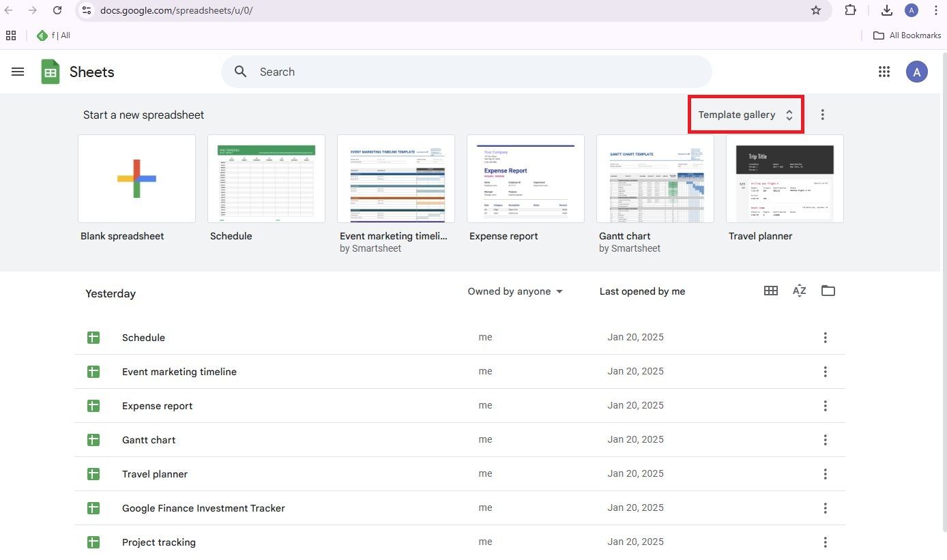This screenshot has width=947, height=560.
Task: Open the Owned by anyone filter
Action: pyautogui.click(x=514, y=291)
